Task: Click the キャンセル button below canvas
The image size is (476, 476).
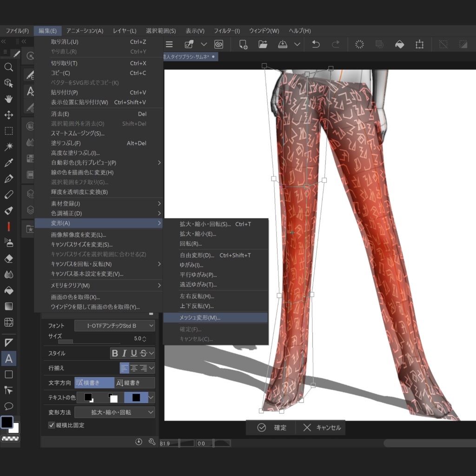Action: [322, 428]
